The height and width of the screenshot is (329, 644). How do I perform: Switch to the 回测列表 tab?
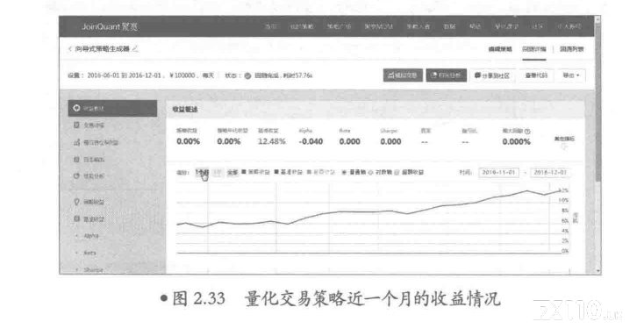571,49
